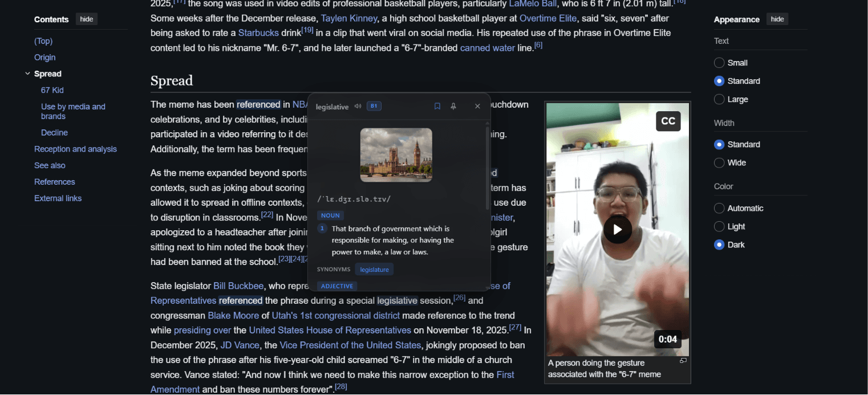Select Standard text size

pyautogui.click(x=719, y=81)
